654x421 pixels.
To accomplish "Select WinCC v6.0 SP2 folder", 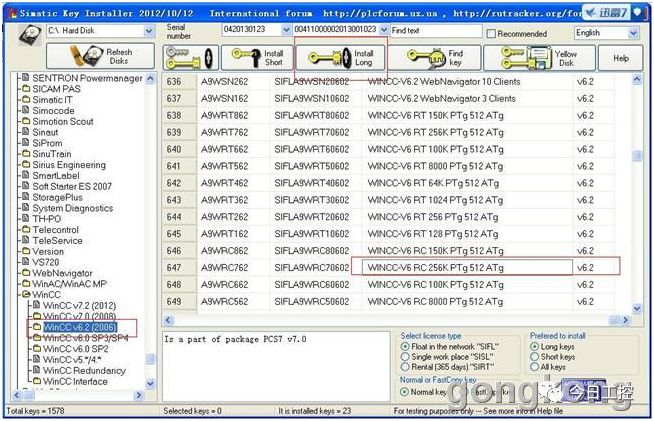I will [75, 349].
